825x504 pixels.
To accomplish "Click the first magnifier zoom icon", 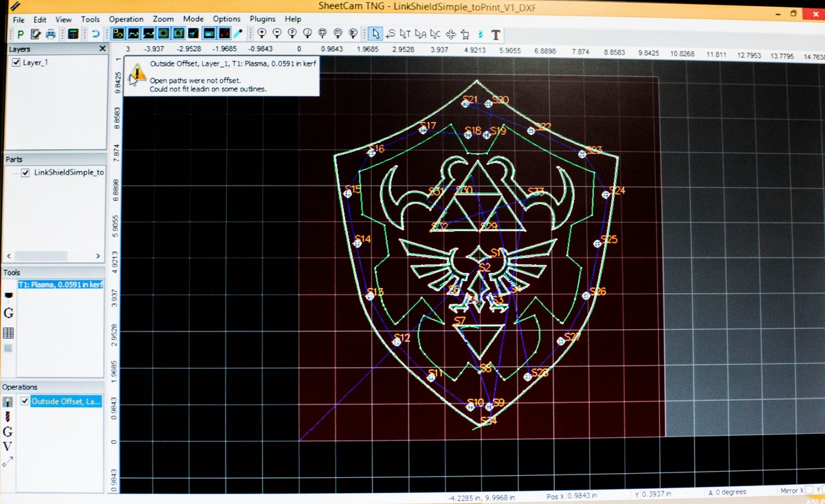I will coord(262,33).
